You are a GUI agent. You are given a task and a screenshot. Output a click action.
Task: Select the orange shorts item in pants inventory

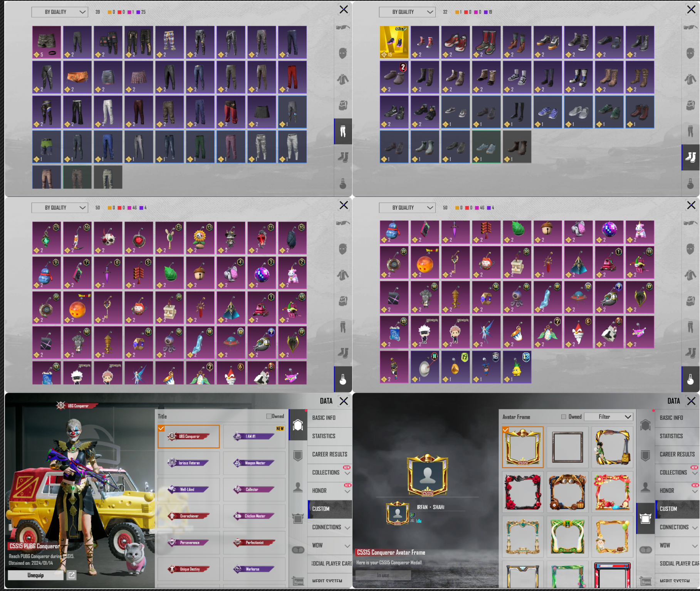click(77, 77)
